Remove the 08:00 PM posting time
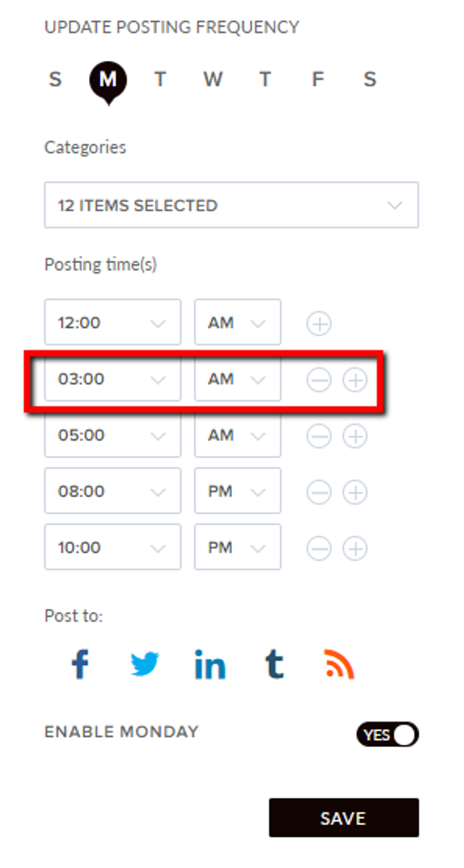This screenshot has height=868, width=464. click(319, 492)
